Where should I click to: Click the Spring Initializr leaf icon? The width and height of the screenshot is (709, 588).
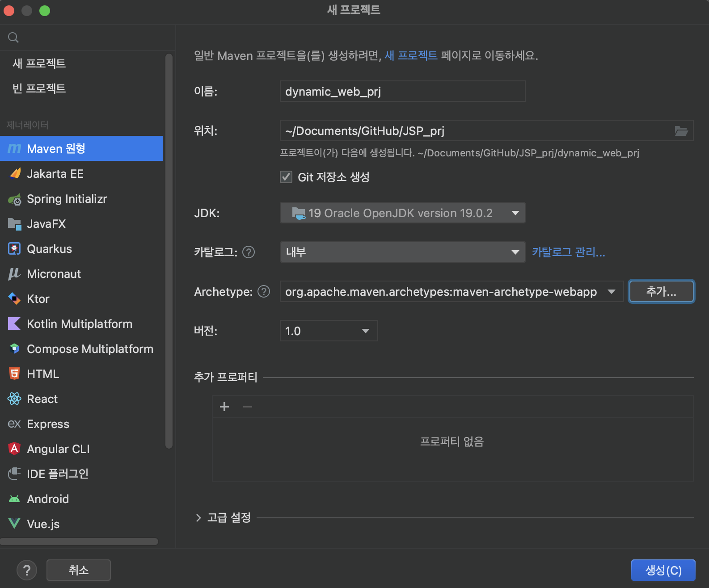click(14, 199)
